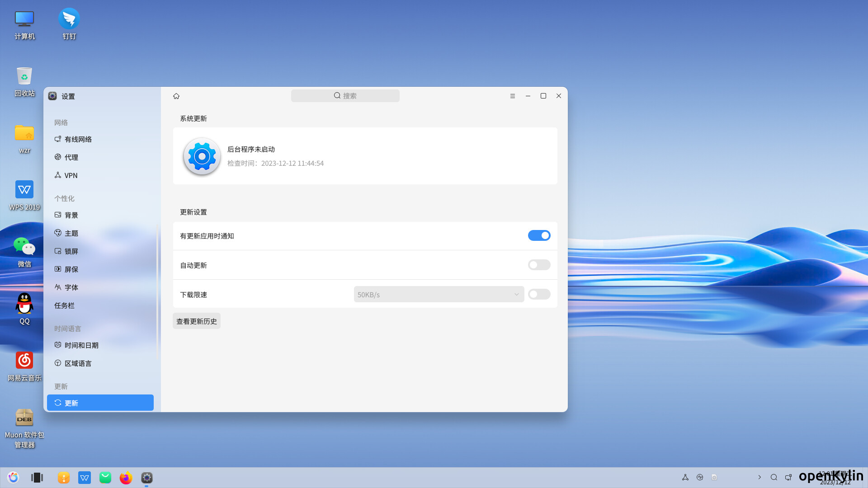Open the hamburger menu in settings titlebar

pos(513,96)
